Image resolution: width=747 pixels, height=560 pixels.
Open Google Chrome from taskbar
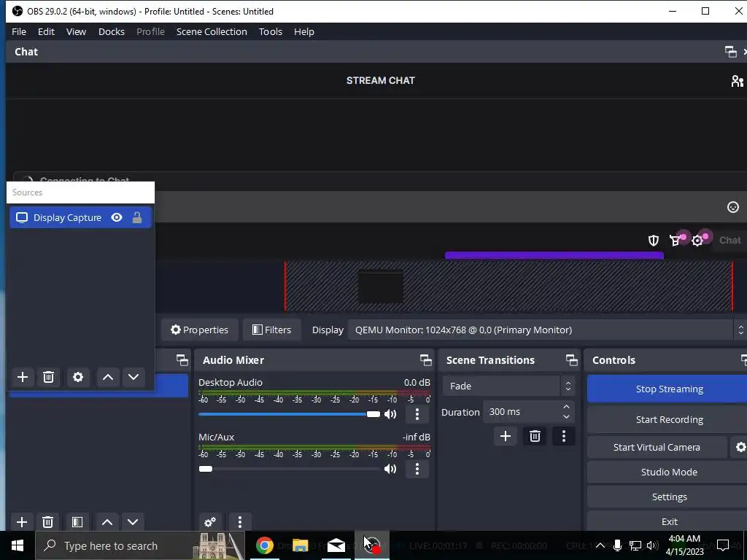coord(264,545)
